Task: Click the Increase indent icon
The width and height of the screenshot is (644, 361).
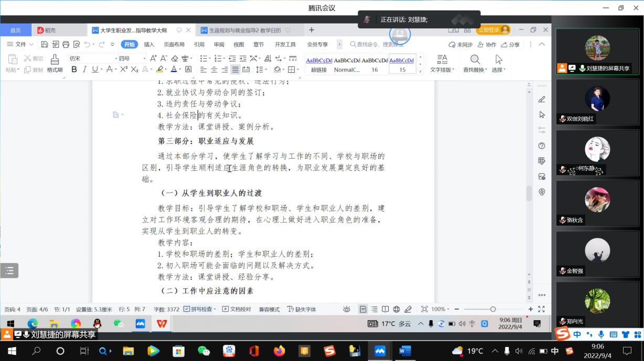Action: point(243,58)
